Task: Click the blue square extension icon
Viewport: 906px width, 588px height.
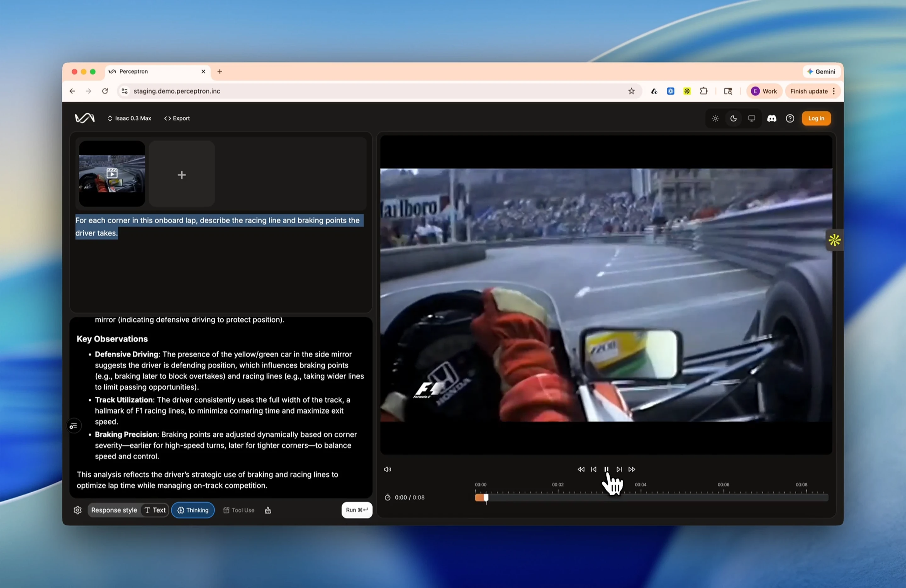Action: [671, 91]
